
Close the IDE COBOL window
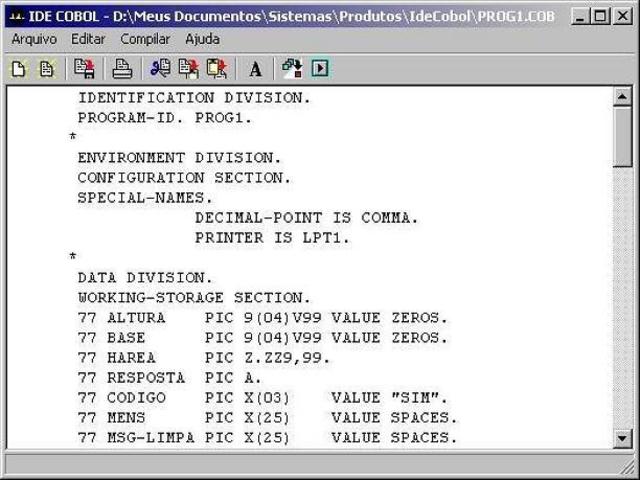[622, 16]
